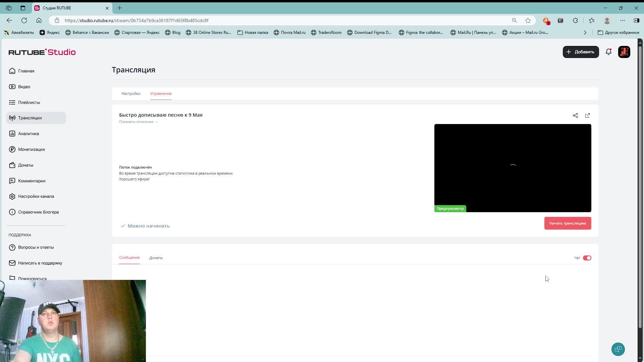Disable the Чат toggle
This screenshot has height=362, width=644.
click(587, 258)
